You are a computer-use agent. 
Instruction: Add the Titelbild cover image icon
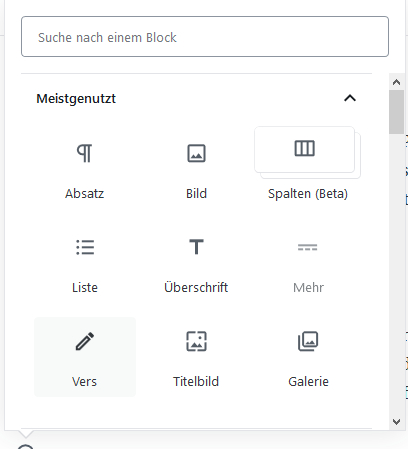click(x=196, y=341)
